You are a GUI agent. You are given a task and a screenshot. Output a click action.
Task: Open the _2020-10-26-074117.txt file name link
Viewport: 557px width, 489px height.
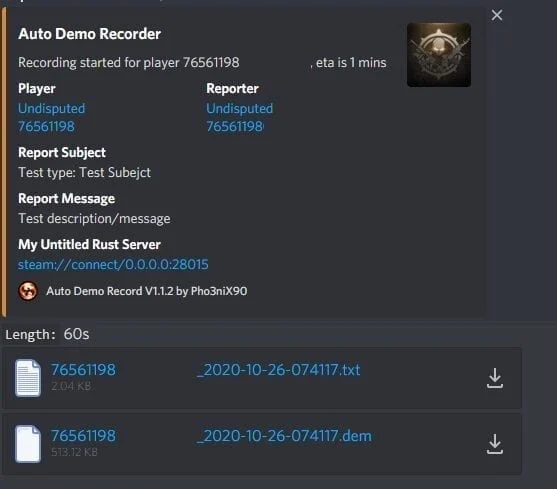point(279,370)
